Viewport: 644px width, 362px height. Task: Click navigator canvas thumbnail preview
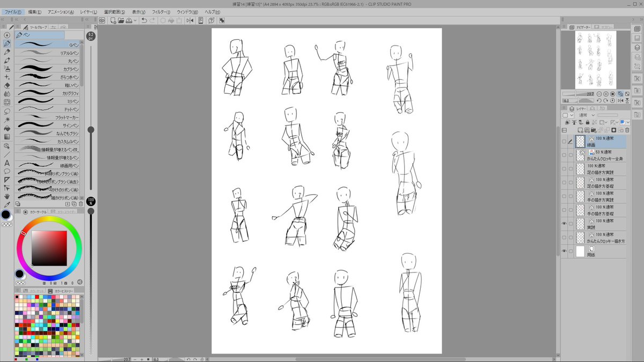[596, 59]
